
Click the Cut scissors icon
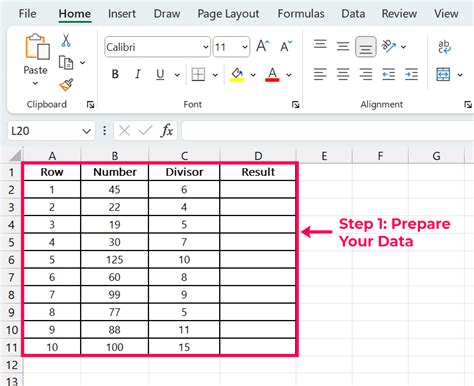(66, 40)
